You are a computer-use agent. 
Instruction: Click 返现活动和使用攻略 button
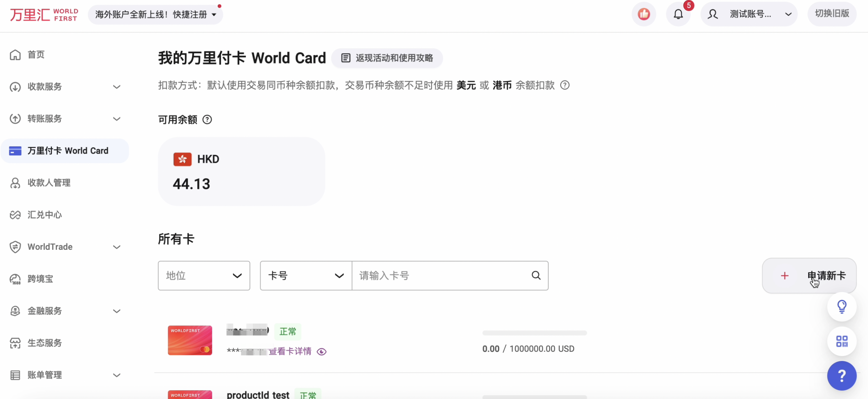click(x=387, y=58)
